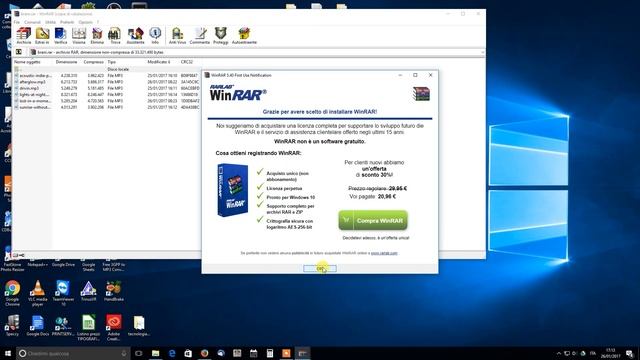Click the Proteggi toolbar icon
640x360 pixels.
(220, 36)
